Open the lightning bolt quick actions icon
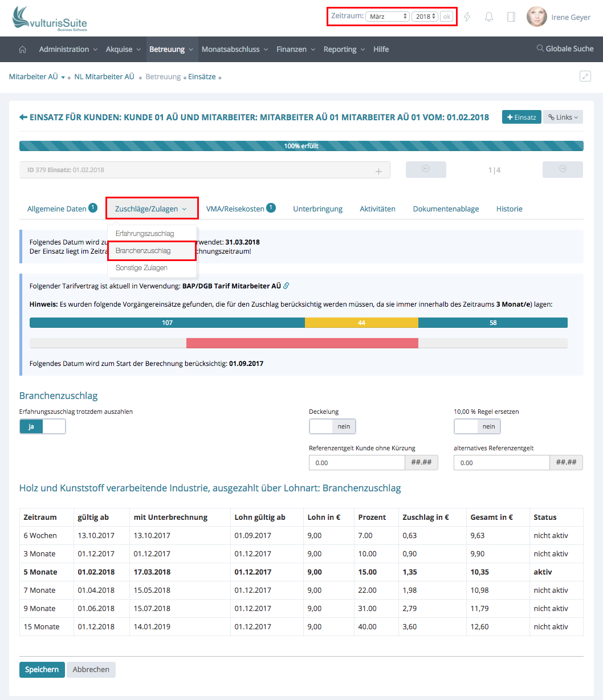Image resolution: width=603 pixels, height=700 pixels. (467, 17)
